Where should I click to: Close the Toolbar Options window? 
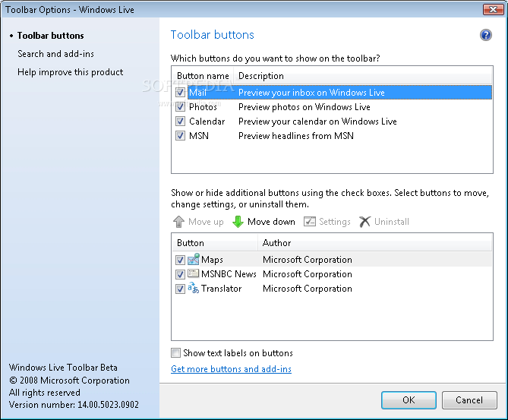tap(493, 9)
